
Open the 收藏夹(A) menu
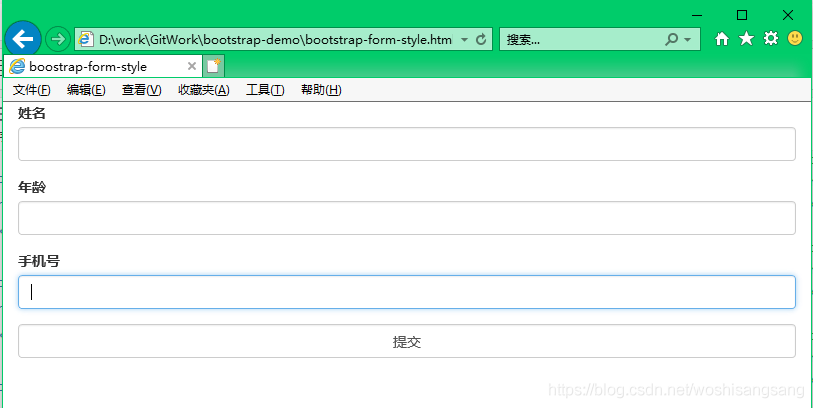[x=204, y=90]
